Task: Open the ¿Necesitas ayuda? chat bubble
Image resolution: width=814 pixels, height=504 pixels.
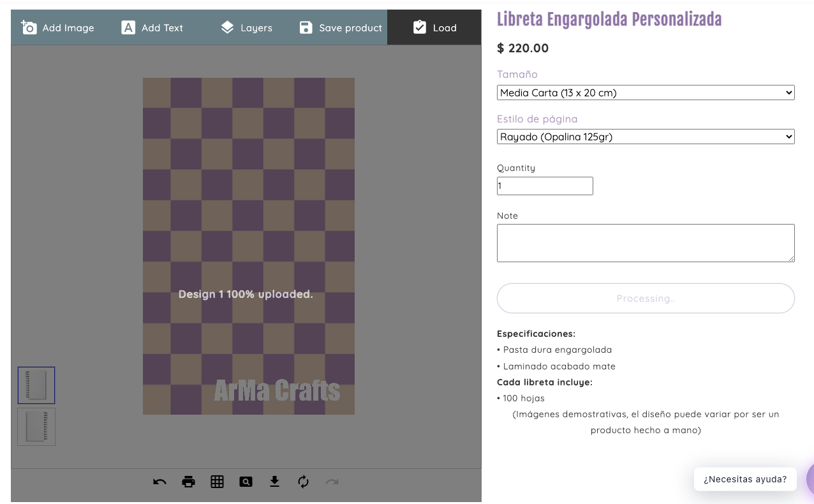Action: click(744, 479)
